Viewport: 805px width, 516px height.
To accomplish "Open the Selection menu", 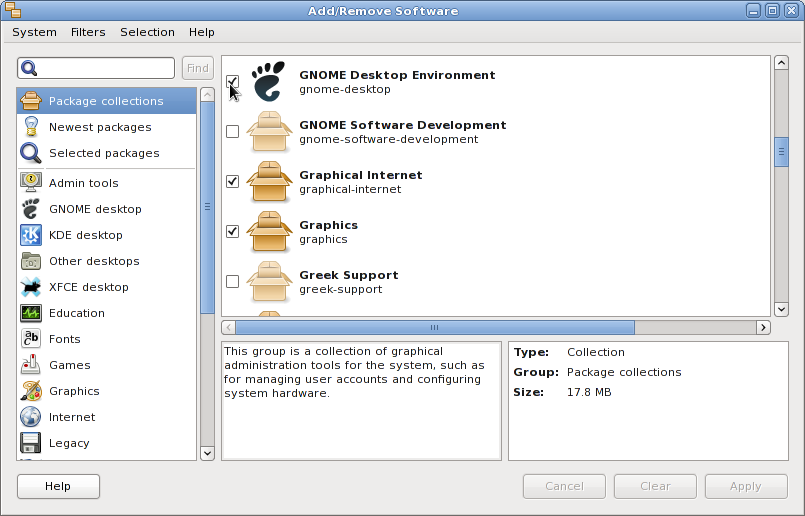I will click(147, 32).
